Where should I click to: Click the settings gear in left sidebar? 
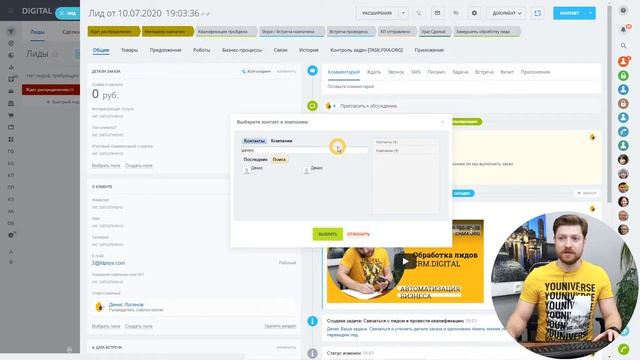click(x=11, y=236)
